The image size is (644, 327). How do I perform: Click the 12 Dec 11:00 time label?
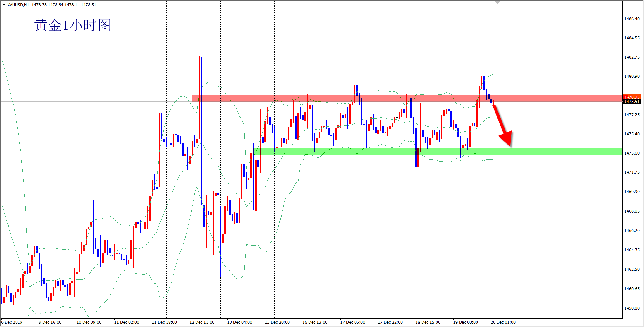(x=202, y=322)
